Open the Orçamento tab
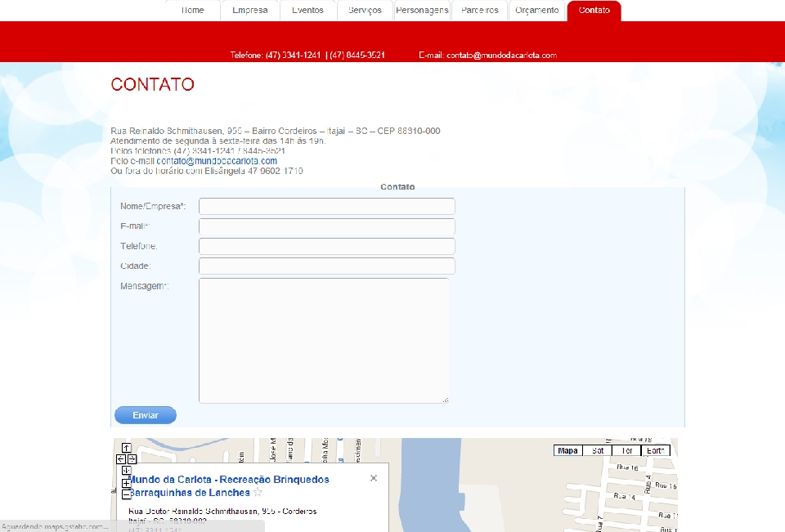Screen dimensions: 785x532 (x=537, y=11)
